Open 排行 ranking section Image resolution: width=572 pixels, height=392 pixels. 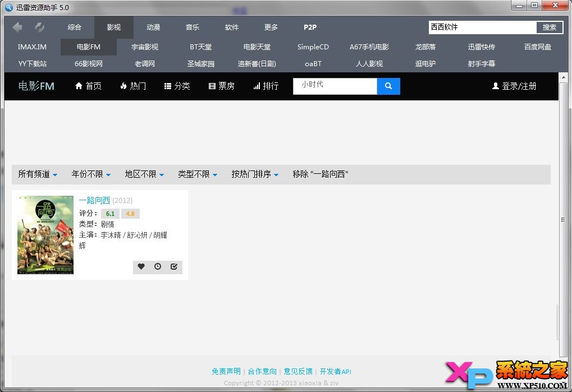point(266,86)
